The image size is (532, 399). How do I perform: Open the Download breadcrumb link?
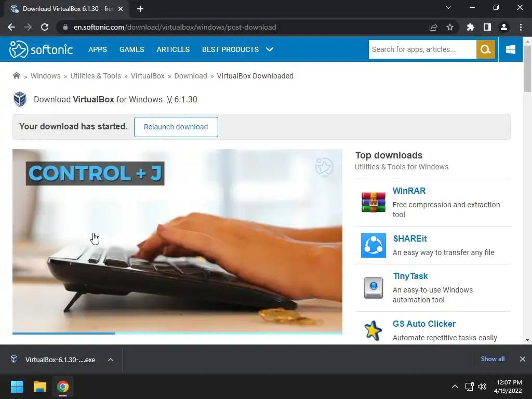pyautogui.click(x=191, y=76)
